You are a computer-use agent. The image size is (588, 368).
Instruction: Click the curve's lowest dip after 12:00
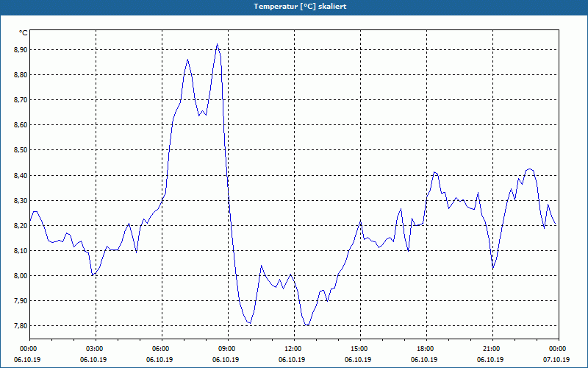(x=306, y=325)
